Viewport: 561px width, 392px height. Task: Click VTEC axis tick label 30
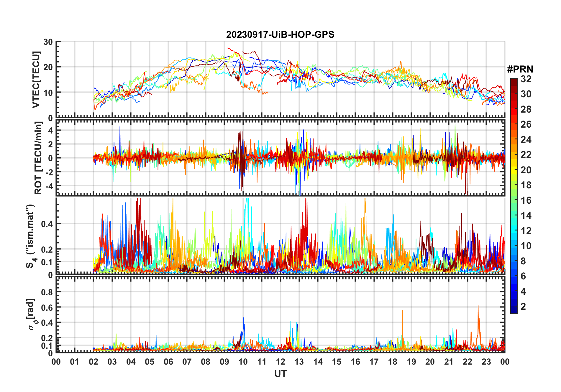tap(48, 42)
